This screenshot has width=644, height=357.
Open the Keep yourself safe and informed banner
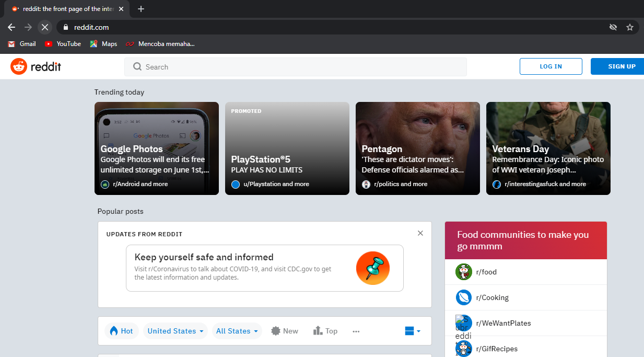coord(265,268)
